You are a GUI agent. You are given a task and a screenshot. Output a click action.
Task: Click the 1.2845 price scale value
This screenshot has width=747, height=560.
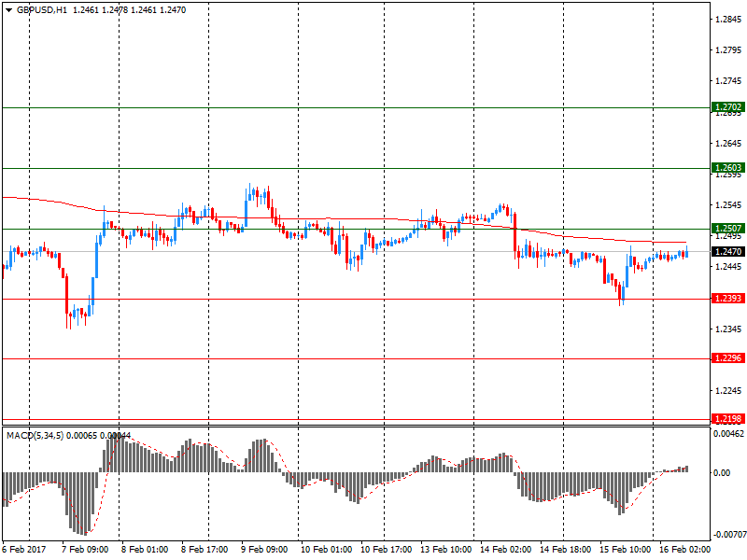pyautogui.click(x=728, y=20)
